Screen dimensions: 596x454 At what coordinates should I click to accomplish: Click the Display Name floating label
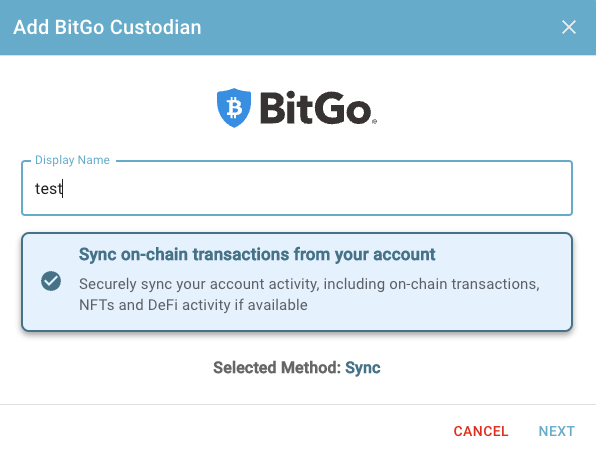coord(72,160)
